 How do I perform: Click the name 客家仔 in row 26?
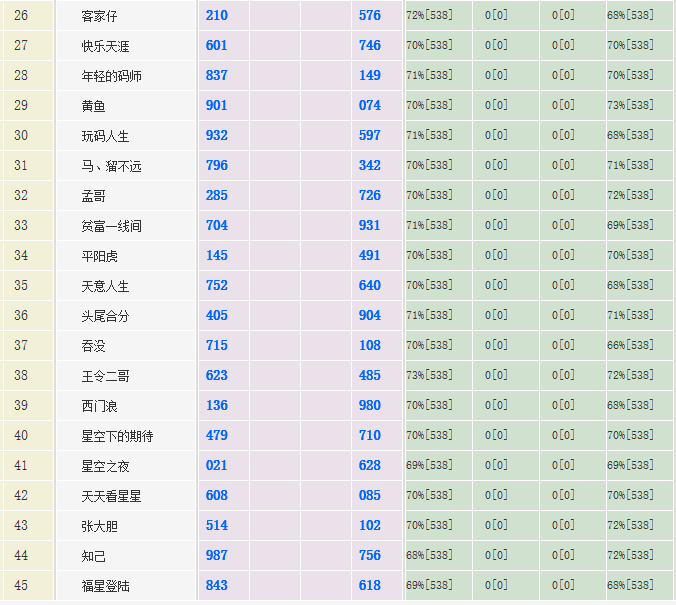coord(99,16)
